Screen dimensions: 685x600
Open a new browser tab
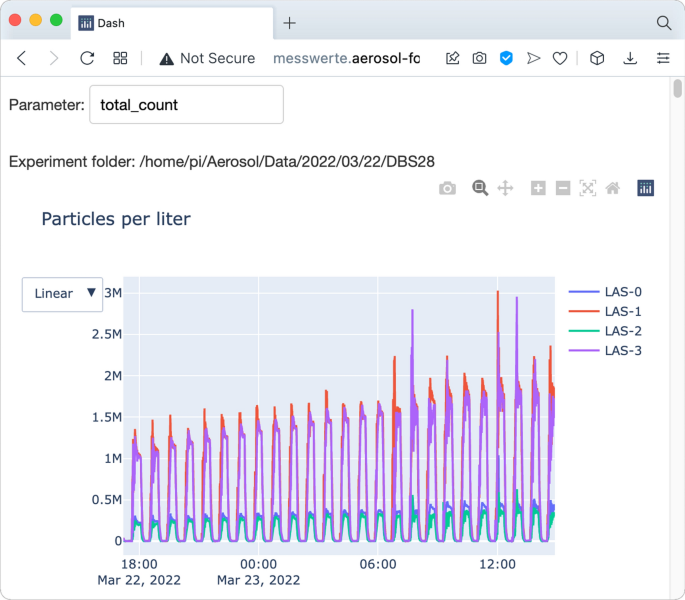tap(290, 22)
